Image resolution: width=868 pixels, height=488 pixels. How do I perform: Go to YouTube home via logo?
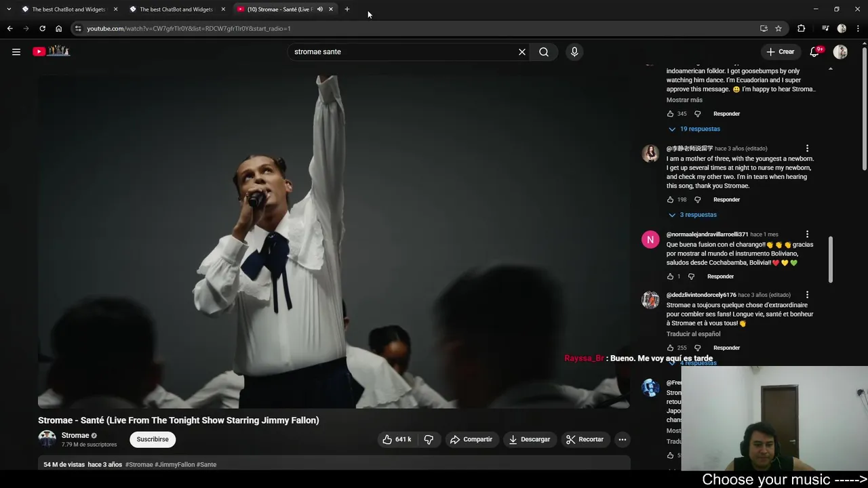52,51
